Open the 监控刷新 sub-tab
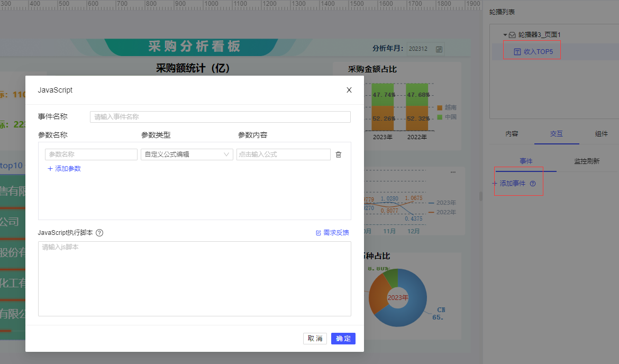The height and width of the screenshot is (364, 619). pyautogui.click(x=587, y=161)
